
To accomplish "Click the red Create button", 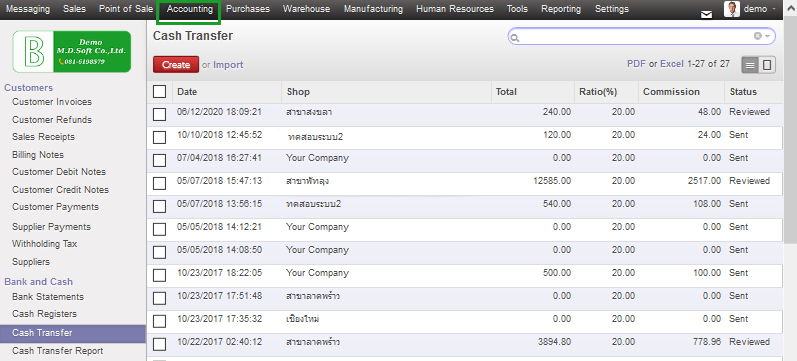I will pyautogui.click(x=176, y=65).
